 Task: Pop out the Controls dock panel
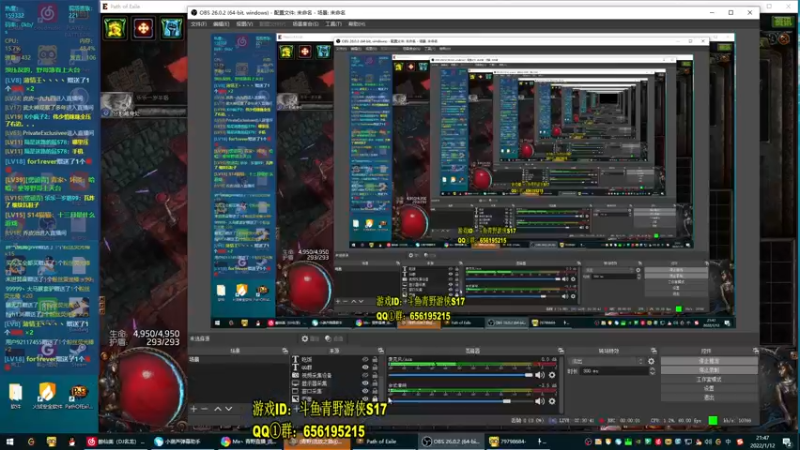tap(756, 351)
